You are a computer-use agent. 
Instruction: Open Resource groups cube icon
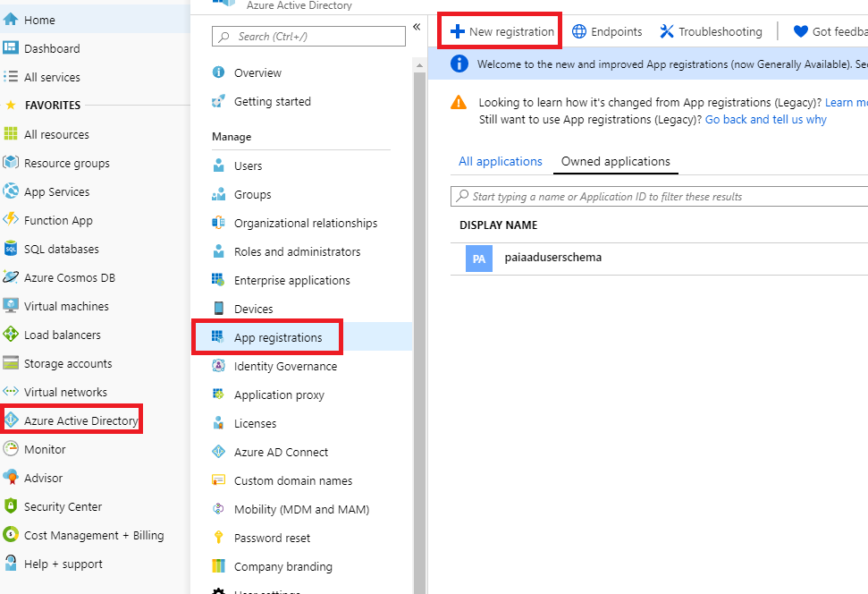[11, 162]
